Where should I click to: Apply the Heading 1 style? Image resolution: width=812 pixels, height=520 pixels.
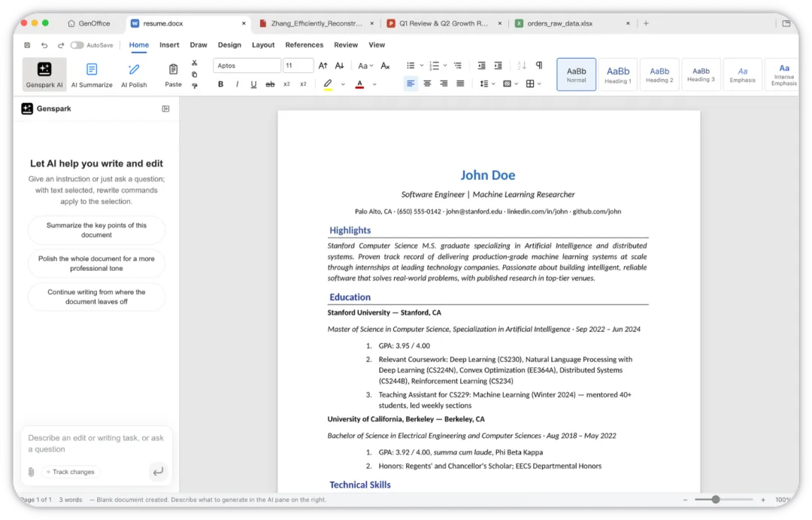[x=618, y=75]
